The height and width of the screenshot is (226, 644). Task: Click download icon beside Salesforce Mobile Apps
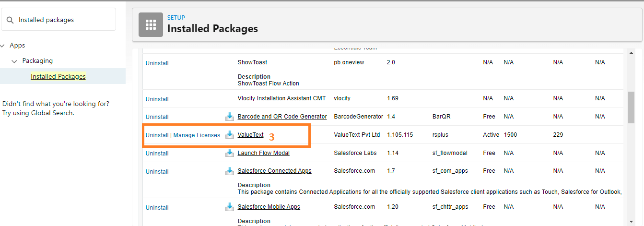coord(230,207)
